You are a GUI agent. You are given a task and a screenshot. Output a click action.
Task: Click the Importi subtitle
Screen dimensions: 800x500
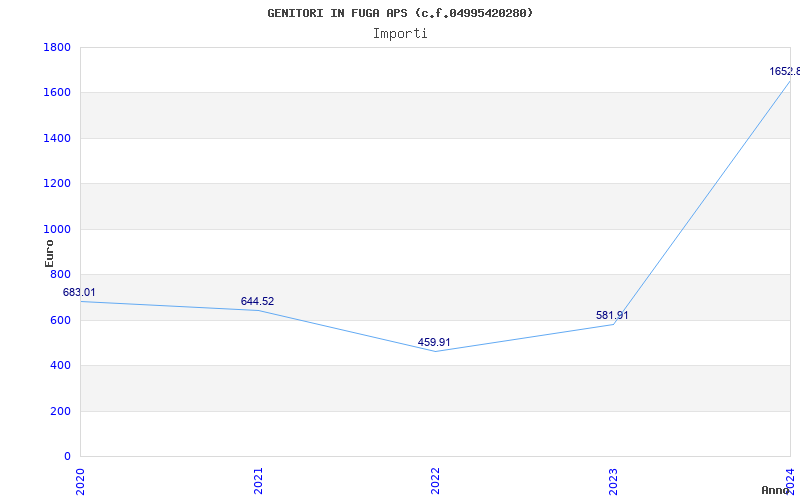[400, 34]
